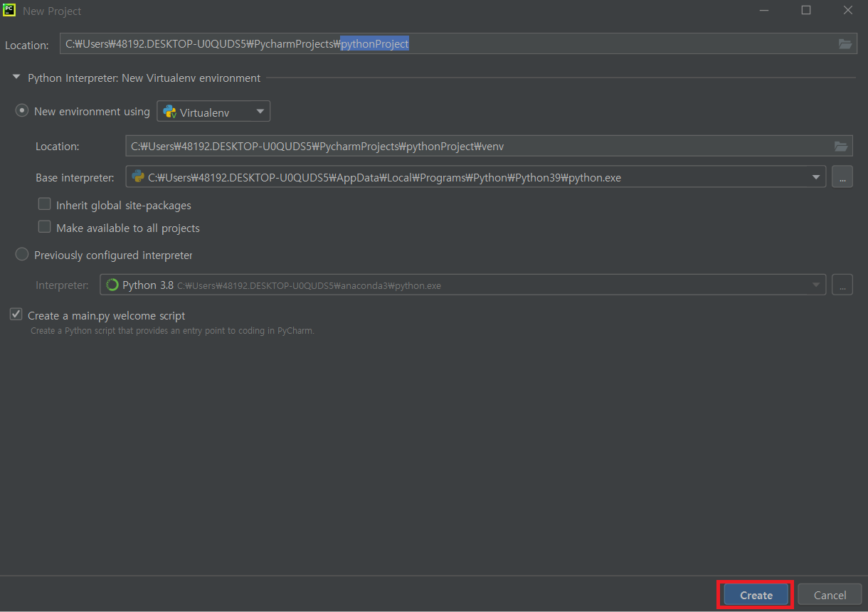The height and width of the screenshot is (612, 868).
Task: Open the Base interpreter dropdown arrow
Action: pos(816,177)
